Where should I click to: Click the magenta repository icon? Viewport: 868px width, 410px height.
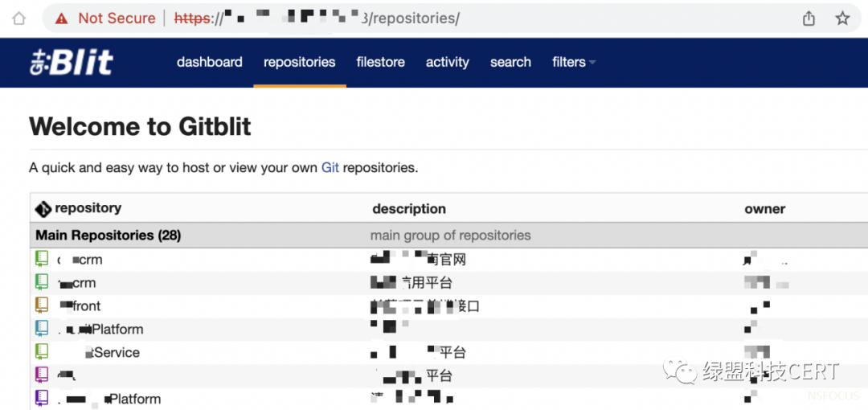click(42, 375)
